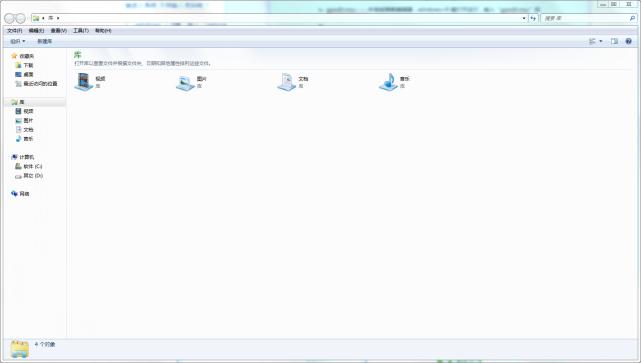
Task: Toggle the preview pane button
Action: 614,41
